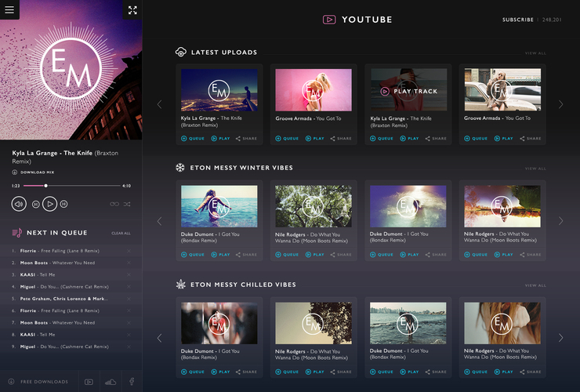This screenshot has height=392, width=580.
Task: Mute audio with the speaker button
Action: pyautogui.click(x=19, y=204)
